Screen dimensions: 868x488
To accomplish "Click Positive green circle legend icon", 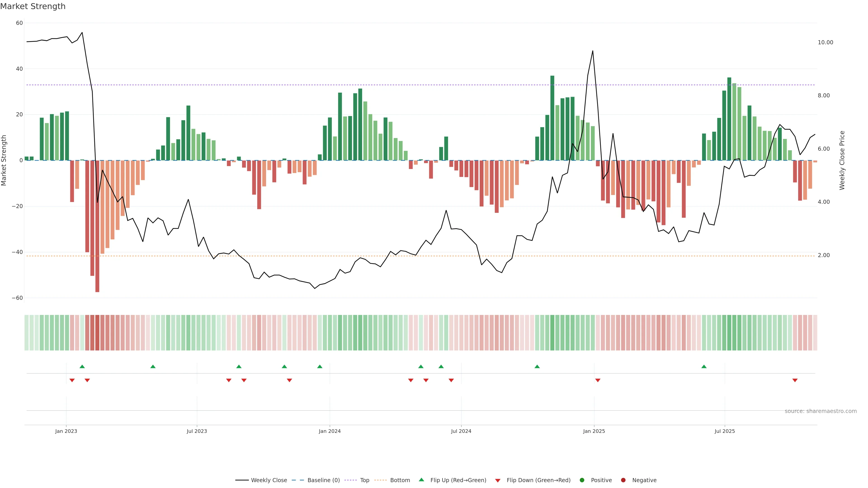I will click(582, 480).
